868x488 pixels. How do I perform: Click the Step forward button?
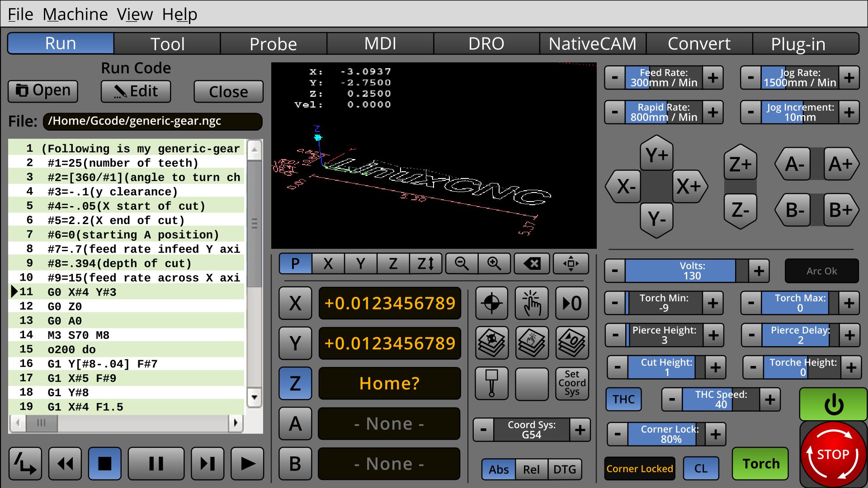208,463
